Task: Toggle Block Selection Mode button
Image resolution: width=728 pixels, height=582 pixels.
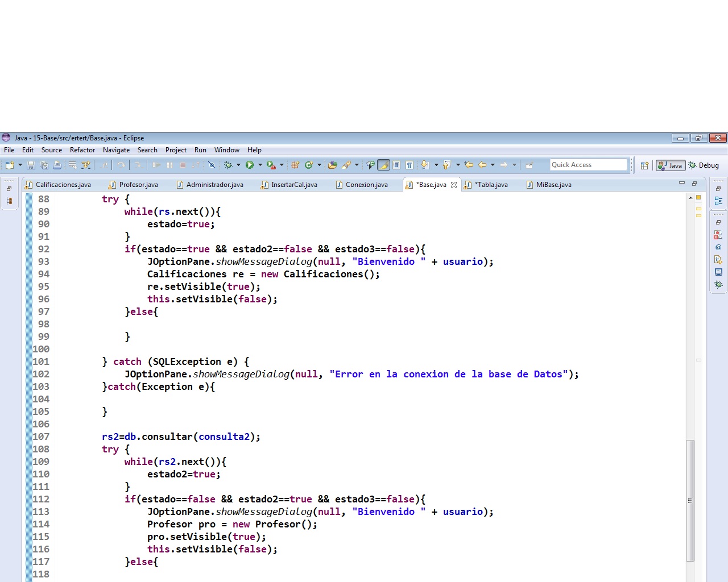Action: pos(396,165)
